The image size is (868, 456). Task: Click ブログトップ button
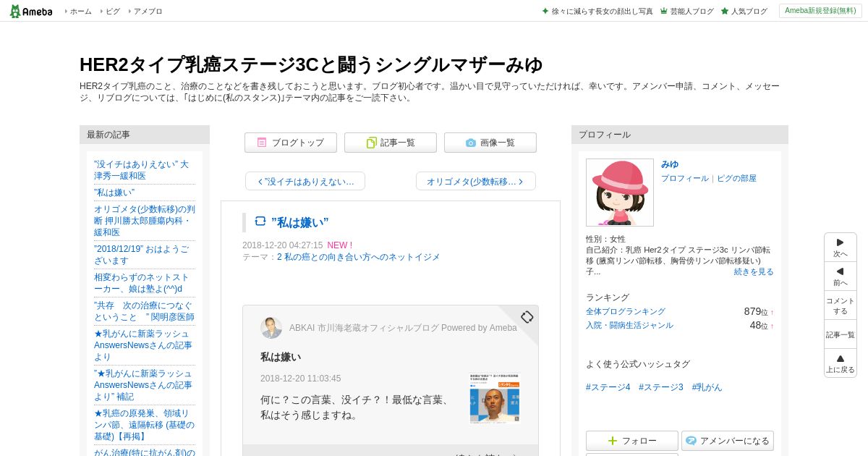291,143
